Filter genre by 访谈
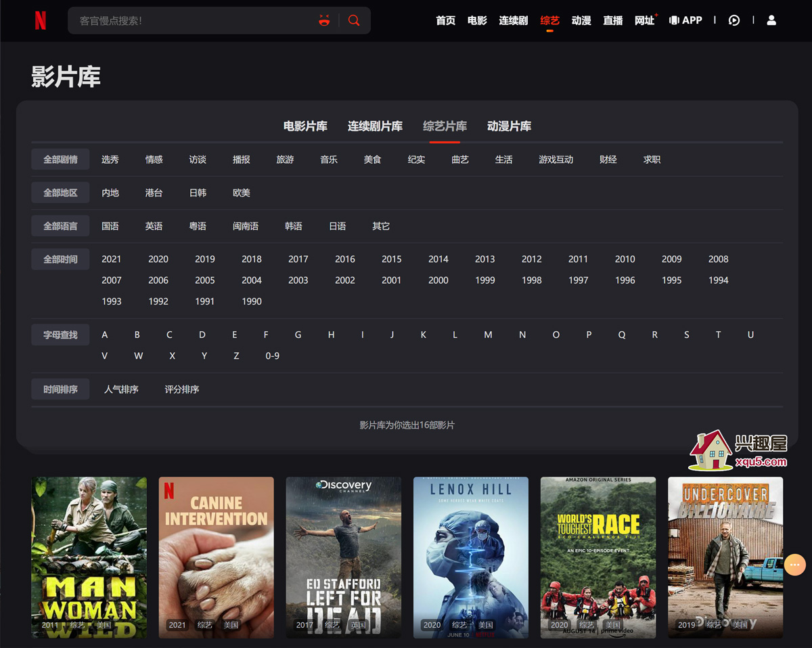The width and height of the screenshot is (812, 648). [198, 160]
